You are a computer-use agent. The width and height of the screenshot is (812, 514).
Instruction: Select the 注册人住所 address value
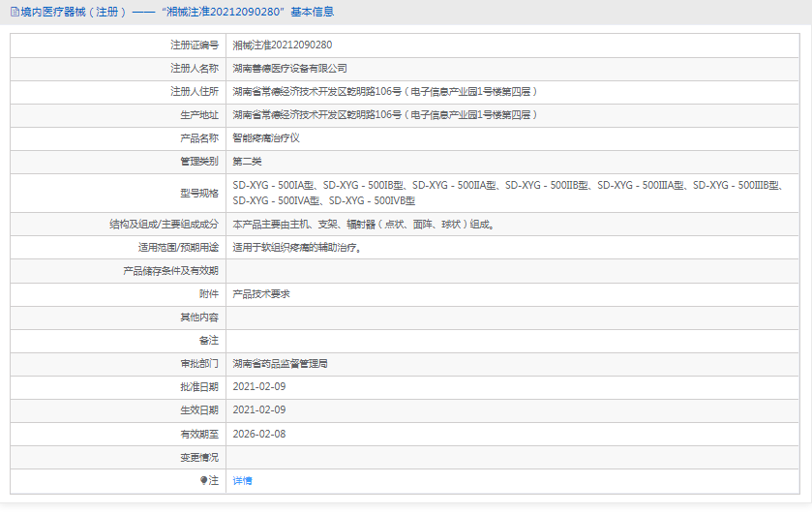[385, 92]
